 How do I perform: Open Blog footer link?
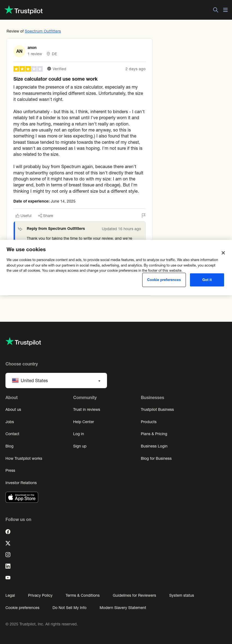[9, 446]
